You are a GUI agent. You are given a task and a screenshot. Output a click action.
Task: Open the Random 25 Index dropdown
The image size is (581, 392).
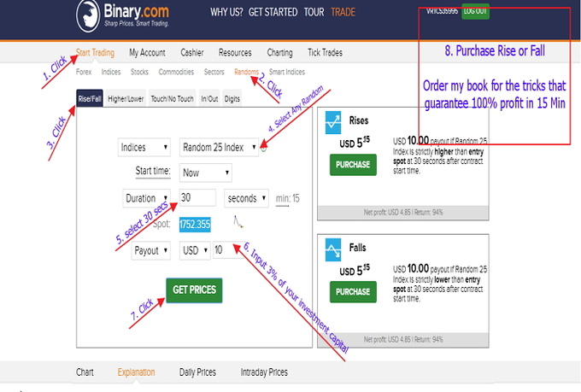point(219,148)
